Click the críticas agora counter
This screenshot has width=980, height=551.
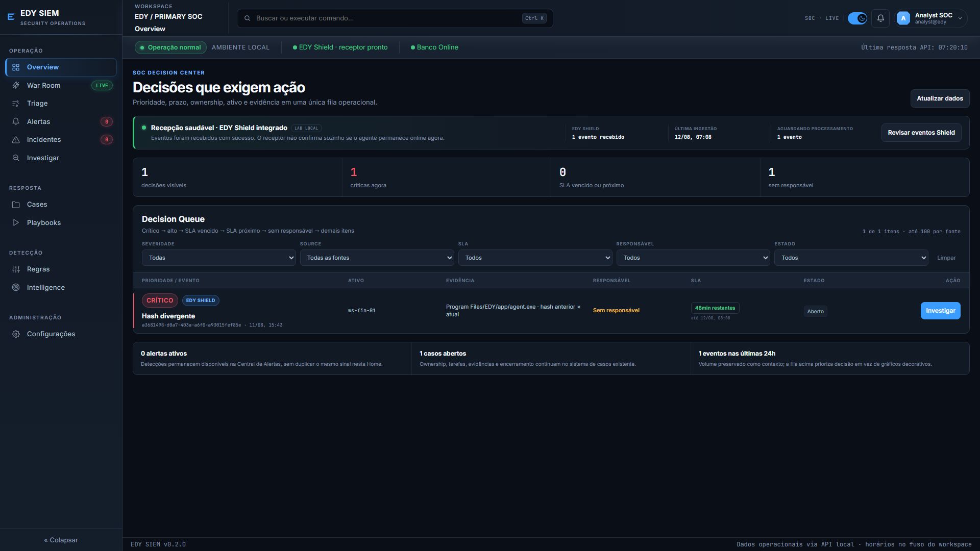click(x=447, y=178)
